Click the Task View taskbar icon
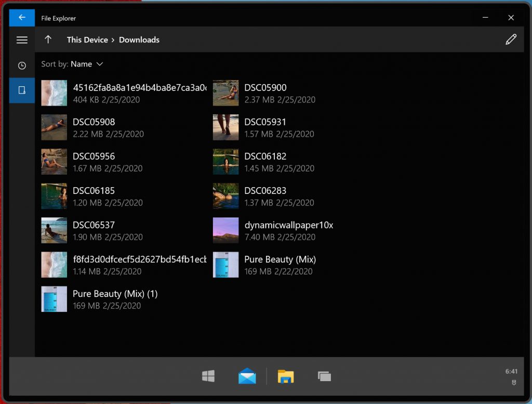Viewport: 532px width, 404px height. click(324, 376)
